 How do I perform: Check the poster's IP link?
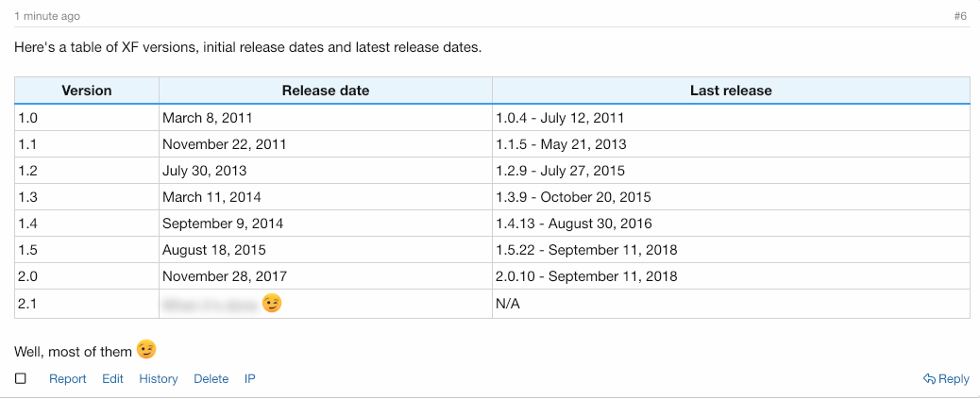coord(249,378)
